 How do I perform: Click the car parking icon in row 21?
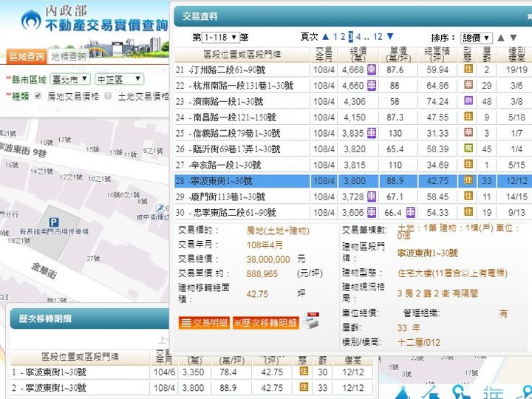[x=372, y=69]
